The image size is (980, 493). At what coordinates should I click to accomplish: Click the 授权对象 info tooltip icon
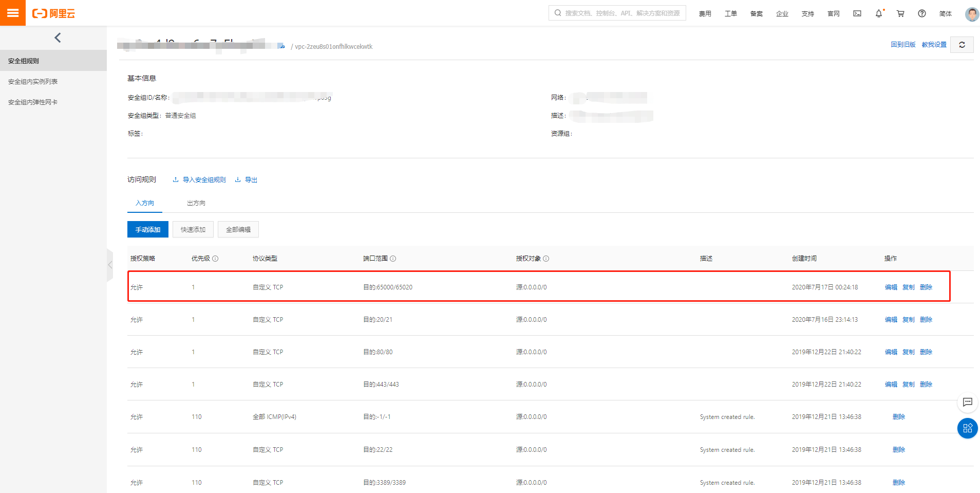click(x=546, y=259)
